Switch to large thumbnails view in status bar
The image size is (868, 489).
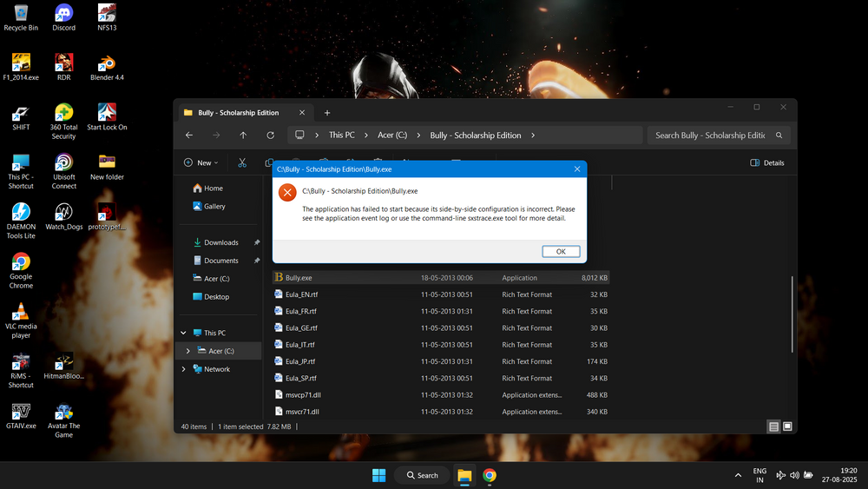tap(787, 426)
